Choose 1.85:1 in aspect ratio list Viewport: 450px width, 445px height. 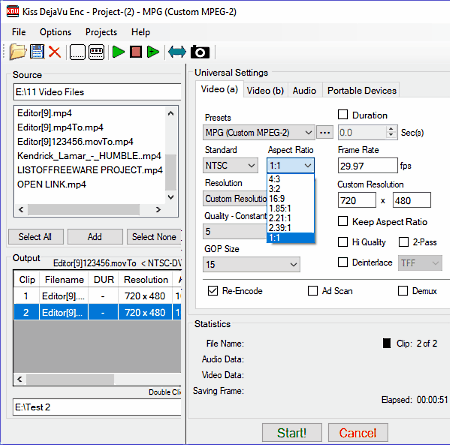coord(290,208)
